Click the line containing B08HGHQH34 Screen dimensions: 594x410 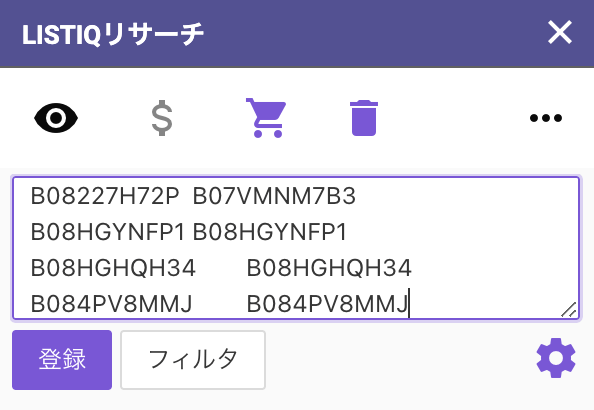221,268
